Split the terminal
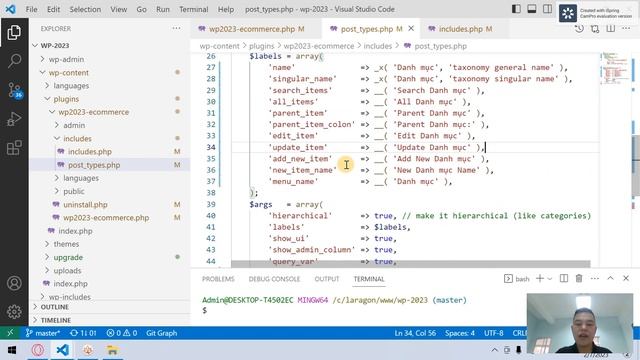640x360 pixels. coord(564,278)
